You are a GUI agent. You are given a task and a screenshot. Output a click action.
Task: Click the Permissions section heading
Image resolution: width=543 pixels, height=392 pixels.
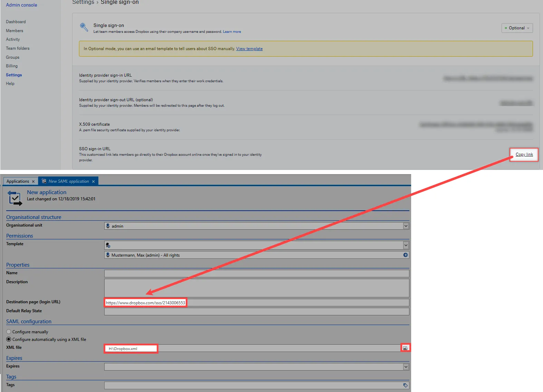tap(20, 236)
